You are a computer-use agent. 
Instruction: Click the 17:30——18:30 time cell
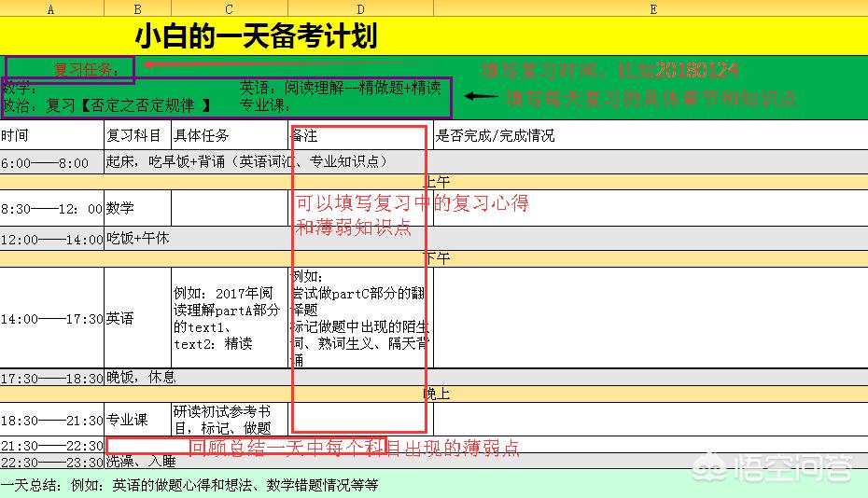point(52,378)
